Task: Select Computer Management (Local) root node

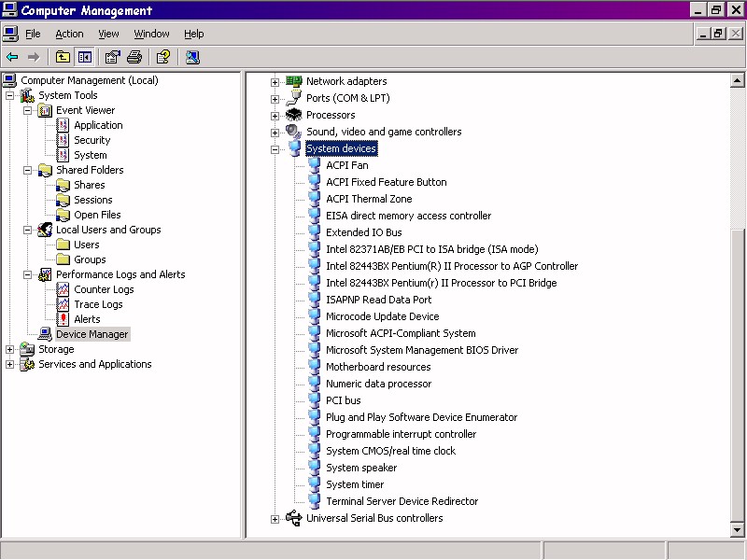Action: click(x=90, y=80)
